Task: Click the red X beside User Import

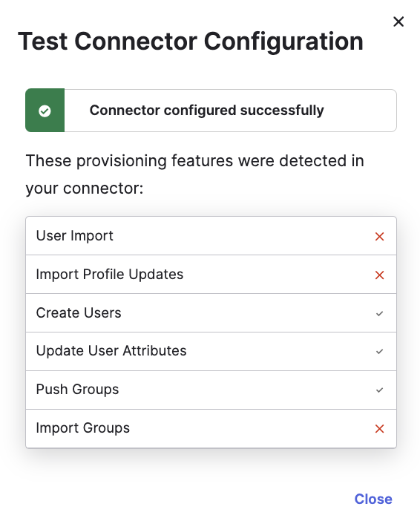Action: coord(379,237)
